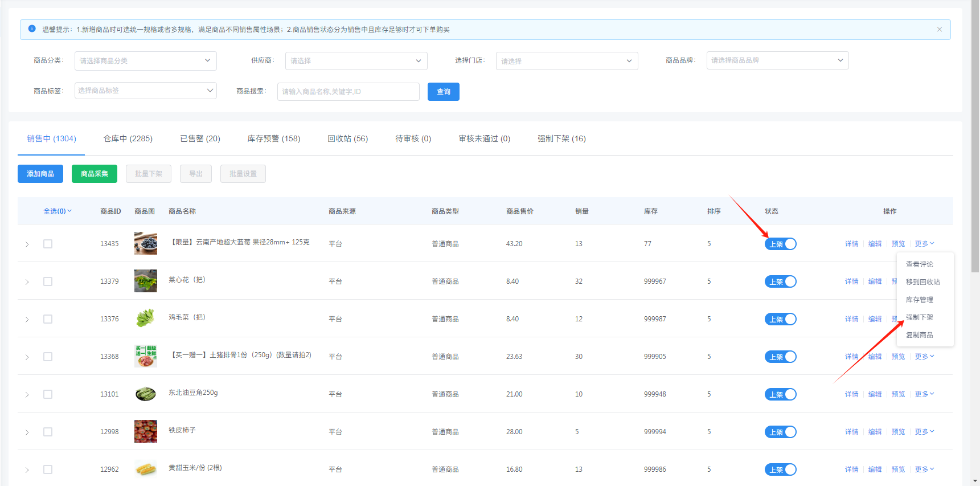This screenshot has height=486, width=980.
Task: Click the 批量下架 button
Action: pos(149,174)
